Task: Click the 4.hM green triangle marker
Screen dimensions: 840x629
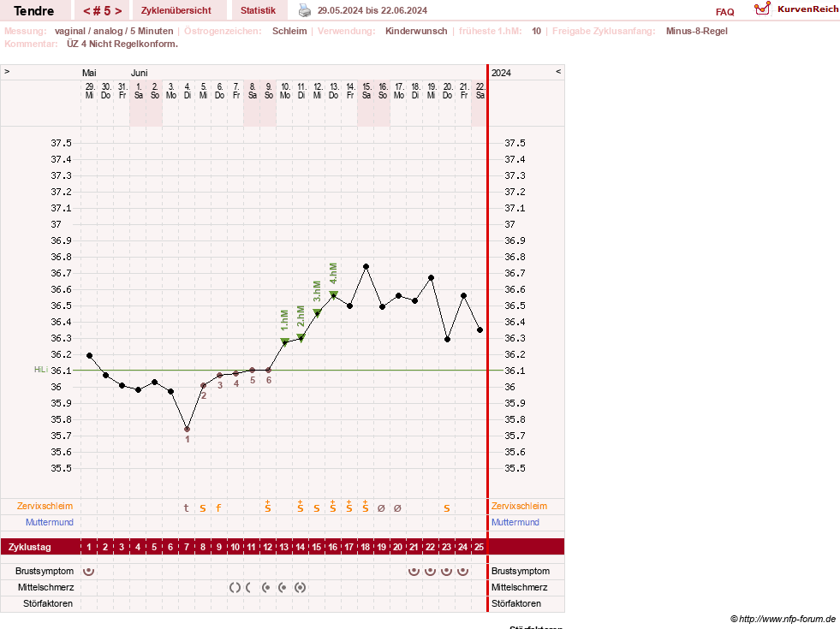Action: point(333,294)
